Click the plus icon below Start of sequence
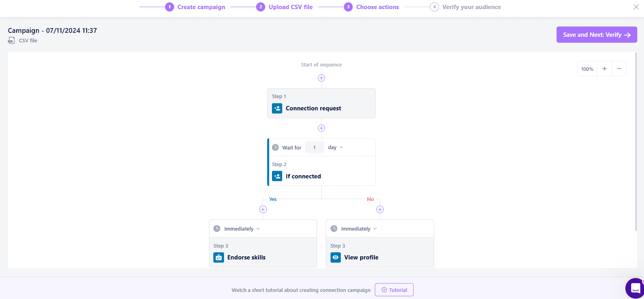The width and height of the screenshot is (644, 299). tap(321, 78)
